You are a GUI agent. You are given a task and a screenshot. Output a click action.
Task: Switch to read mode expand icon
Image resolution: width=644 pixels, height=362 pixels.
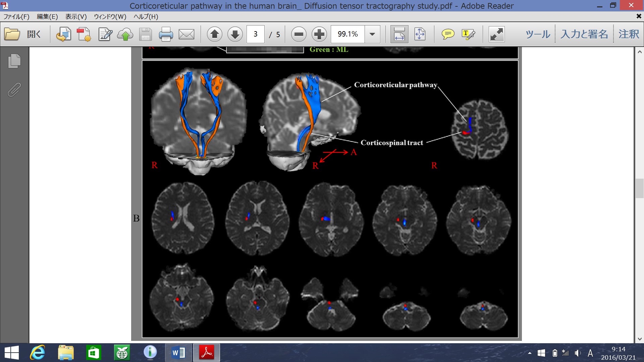[x=496, y=34]
